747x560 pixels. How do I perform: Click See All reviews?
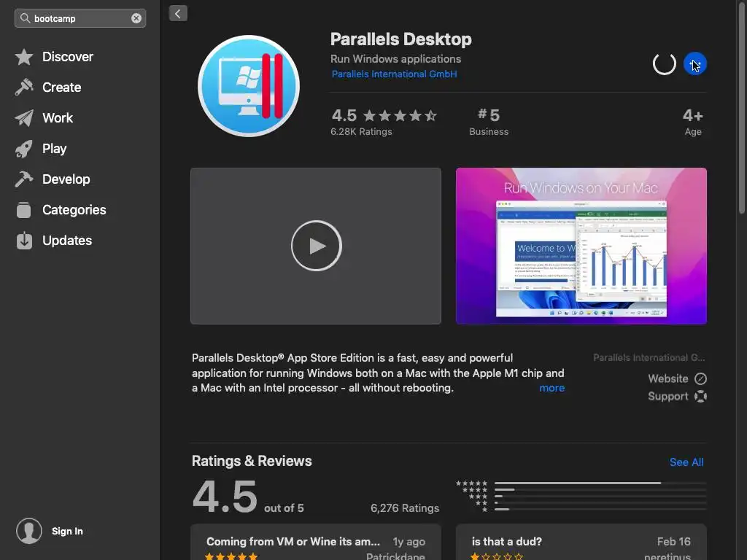[x=686, y=462]
